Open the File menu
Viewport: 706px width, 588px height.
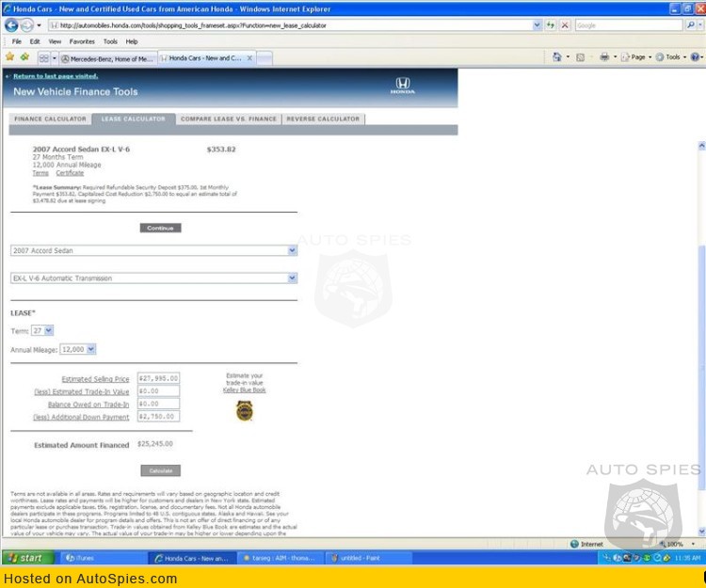point(17,41)
